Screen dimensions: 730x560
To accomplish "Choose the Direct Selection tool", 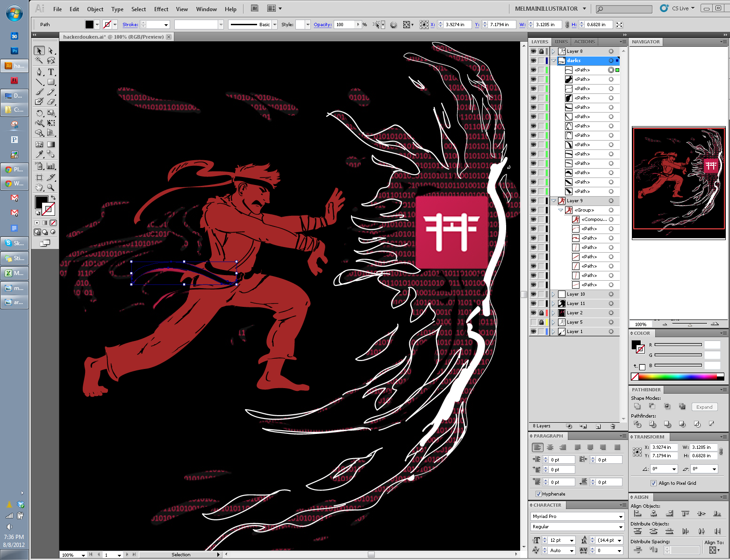I will click(51, 50).
